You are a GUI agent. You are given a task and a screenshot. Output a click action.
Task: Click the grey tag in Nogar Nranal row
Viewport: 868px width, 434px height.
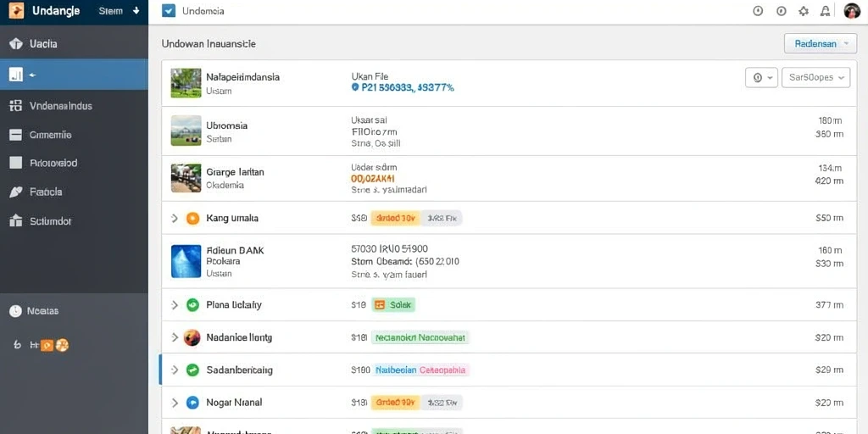pos(441,403)
